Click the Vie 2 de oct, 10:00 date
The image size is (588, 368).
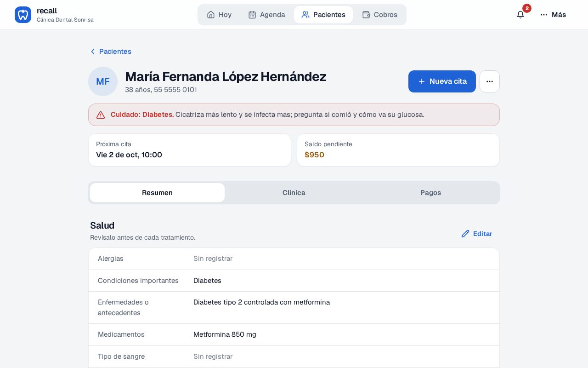pyautogui.click(x=129, y=155)
